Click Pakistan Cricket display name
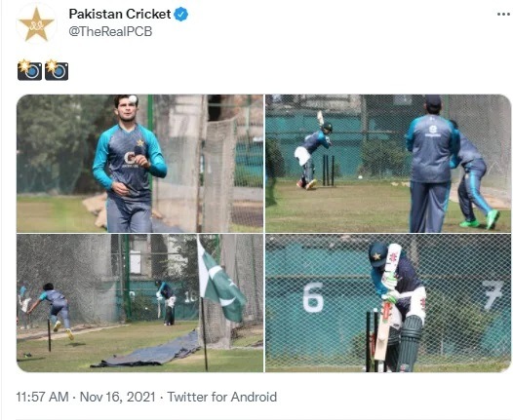The image size is (513, 420). point(120,14)
